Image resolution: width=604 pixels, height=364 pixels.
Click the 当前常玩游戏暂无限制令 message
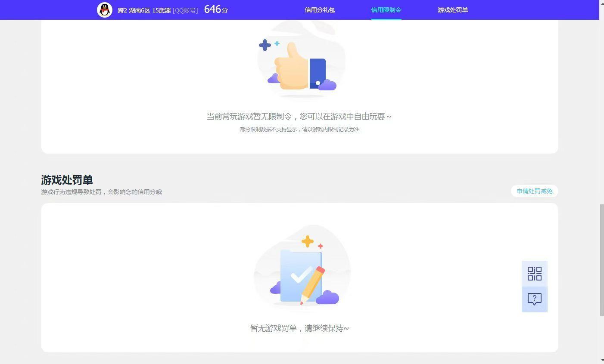point(299,117)
